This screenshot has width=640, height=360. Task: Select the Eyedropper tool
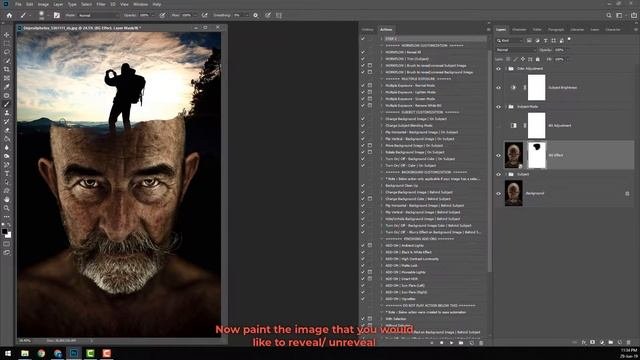7,87
